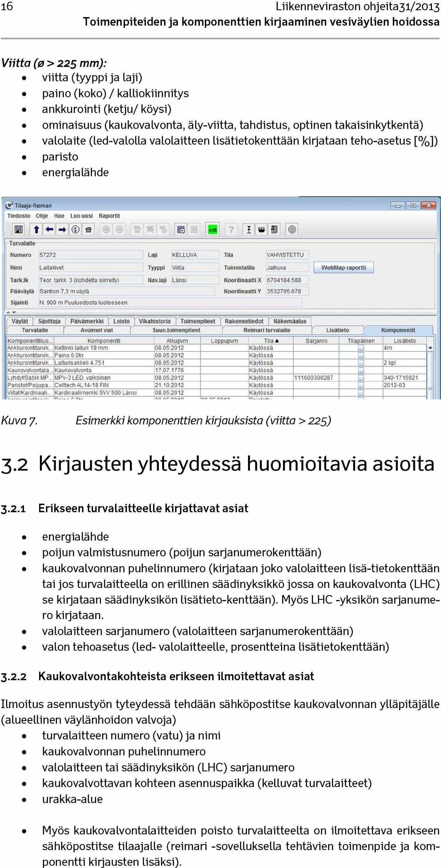Click the greyed plus add icon
The height and width of the screenshot is (868, 441).
coord(106,229)
